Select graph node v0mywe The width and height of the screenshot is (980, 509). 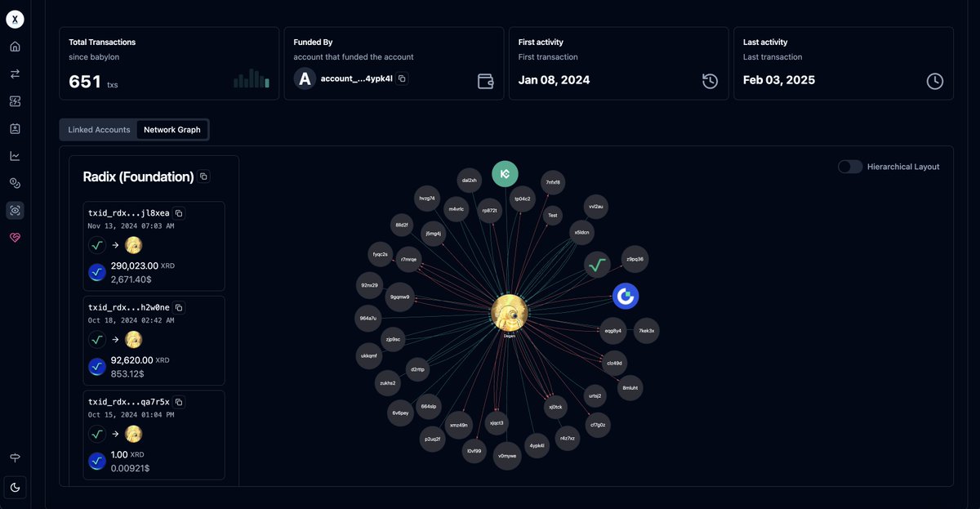point(507,456)
